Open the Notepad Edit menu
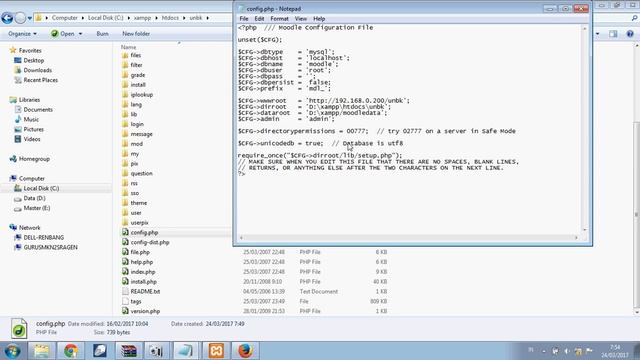This screenshot has width=640, height=360. 259,19
